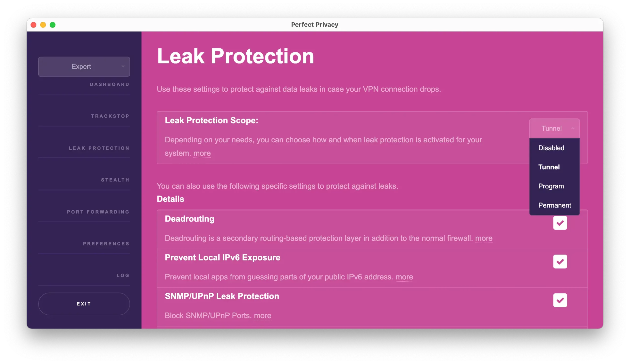Open the "more" link in scope description
The image size is (630, 364).
(202, 153)
